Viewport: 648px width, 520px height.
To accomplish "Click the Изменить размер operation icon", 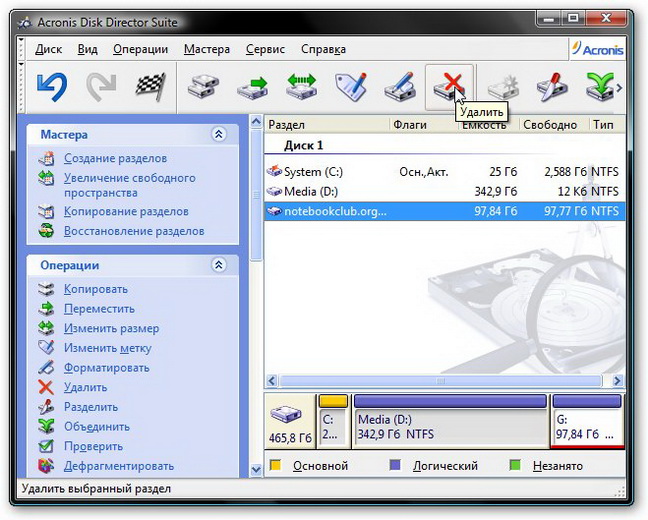I will click(x=46, y=328).
